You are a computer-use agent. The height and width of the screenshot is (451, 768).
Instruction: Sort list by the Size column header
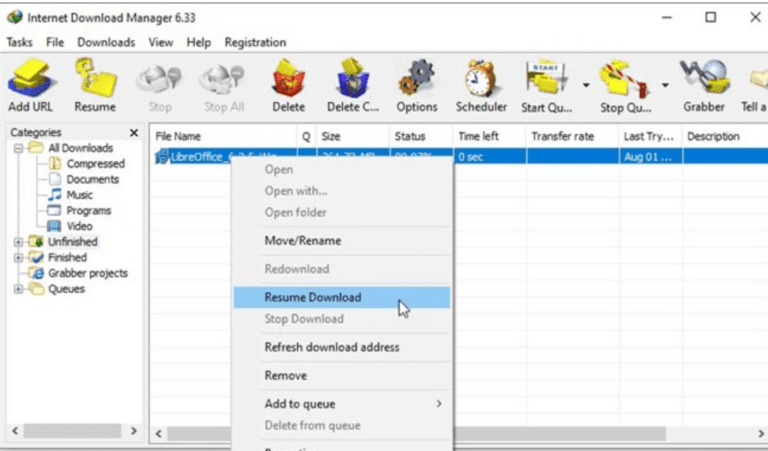(331, 136)
